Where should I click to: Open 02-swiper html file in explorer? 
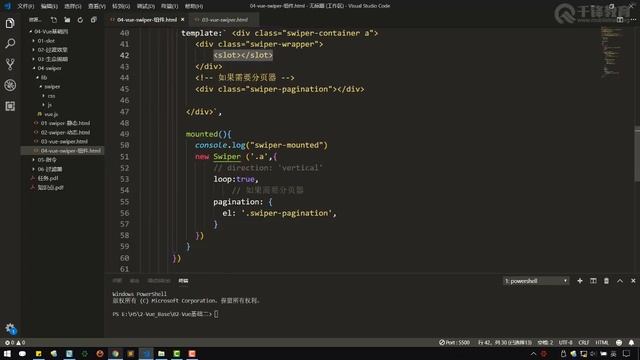click(x=65, y=132)
